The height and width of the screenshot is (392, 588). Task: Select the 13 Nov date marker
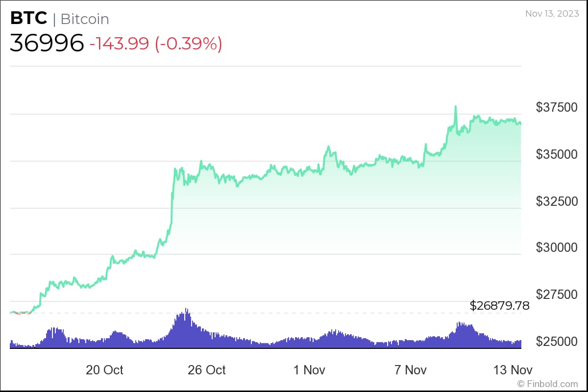513,369
